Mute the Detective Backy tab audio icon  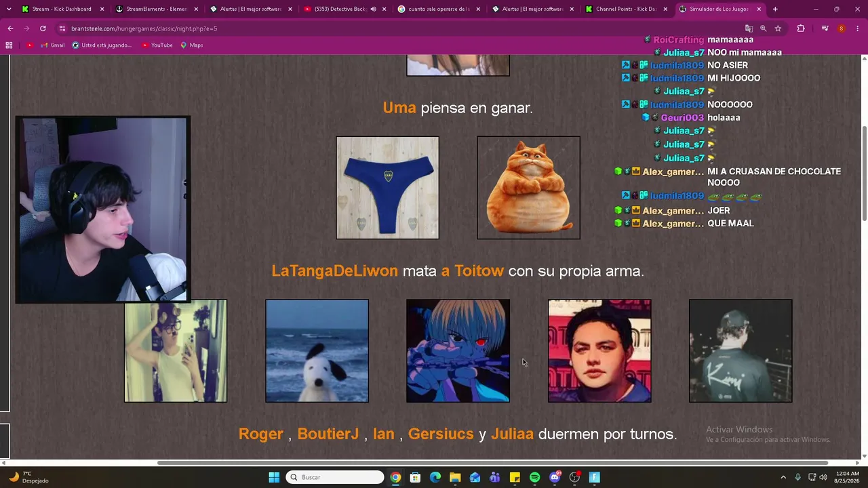pos(373,9)
